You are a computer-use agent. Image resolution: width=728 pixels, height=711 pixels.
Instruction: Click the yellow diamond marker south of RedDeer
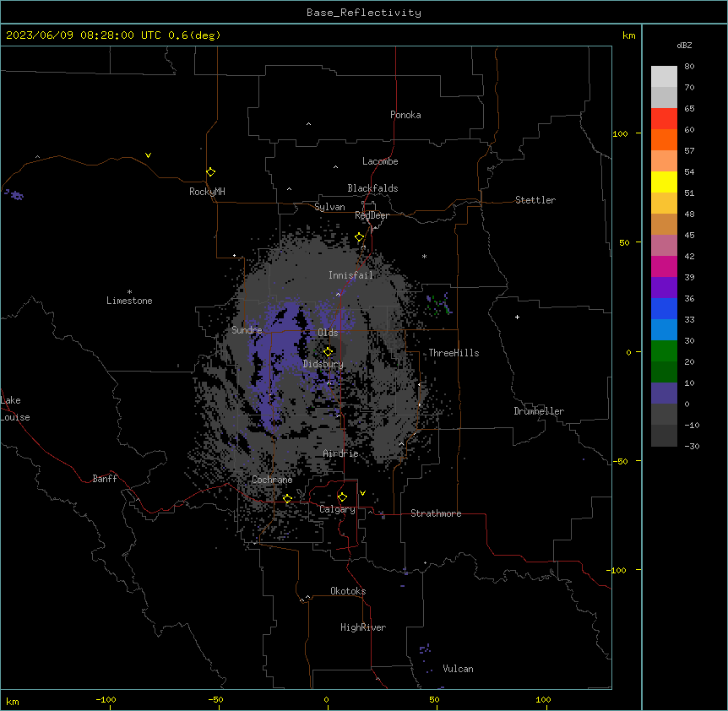click(x=360, y=237)
